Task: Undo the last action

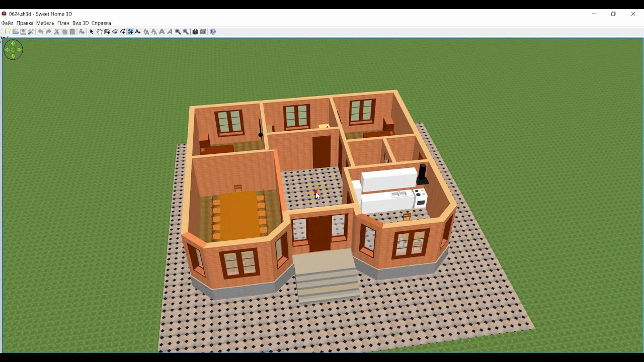Action: pos(41,32)
